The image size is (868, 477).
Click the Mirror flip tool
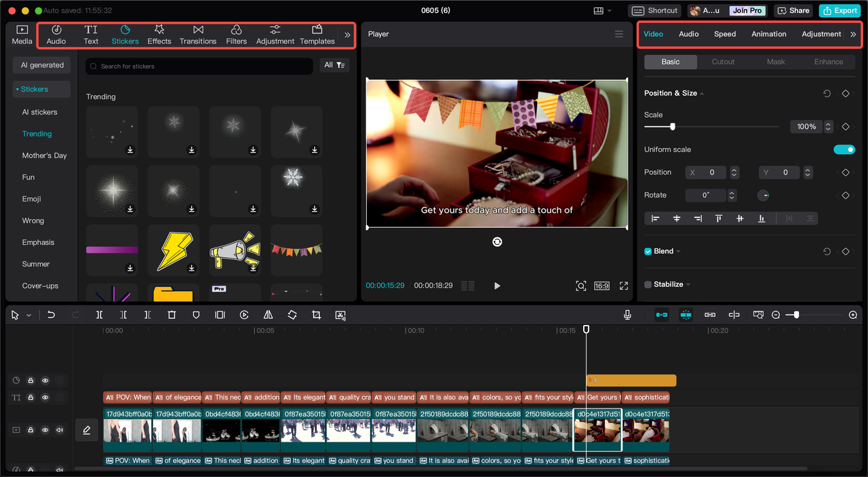pyautogui.click(x=268, y=315)
